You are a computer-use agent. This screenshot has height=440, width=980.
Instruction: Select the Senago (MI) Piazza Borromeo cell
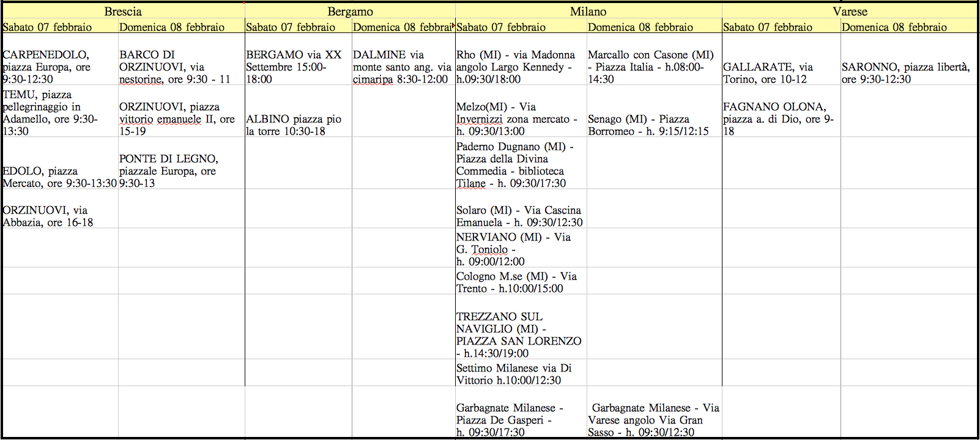pos(655,111)
